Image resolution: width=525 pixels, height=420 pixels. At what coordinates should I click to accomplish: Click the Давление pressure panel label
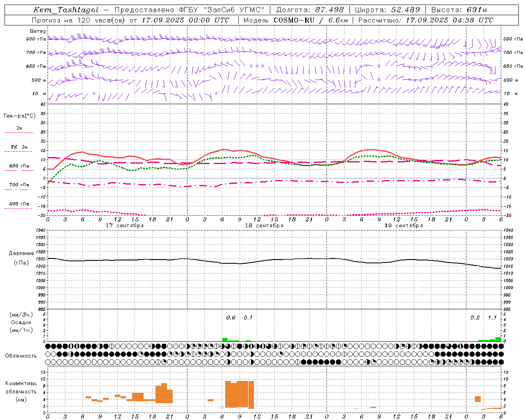(x=21, y=253)
